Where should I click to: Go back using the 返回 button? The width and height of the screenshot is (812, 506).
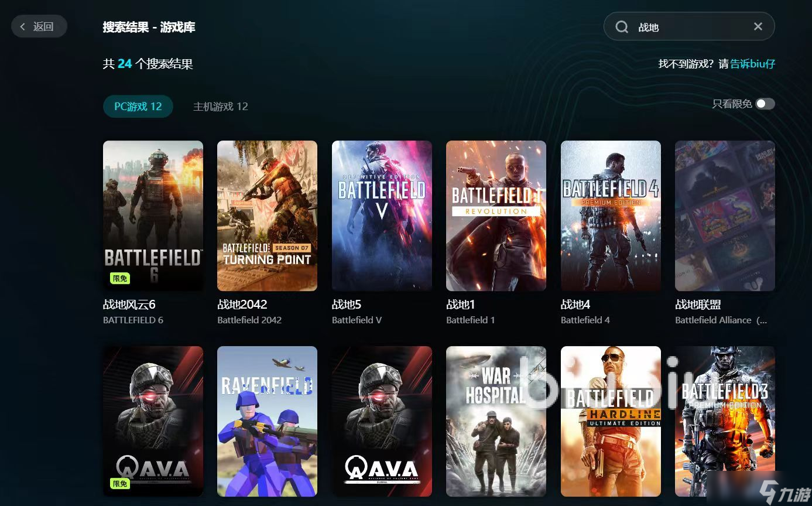(x=39, y=26)
